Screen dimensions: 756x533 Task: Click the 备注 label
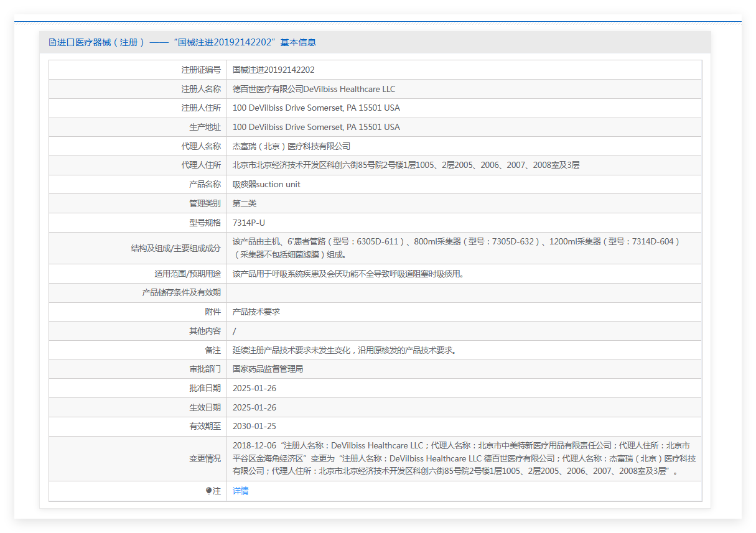213,350
